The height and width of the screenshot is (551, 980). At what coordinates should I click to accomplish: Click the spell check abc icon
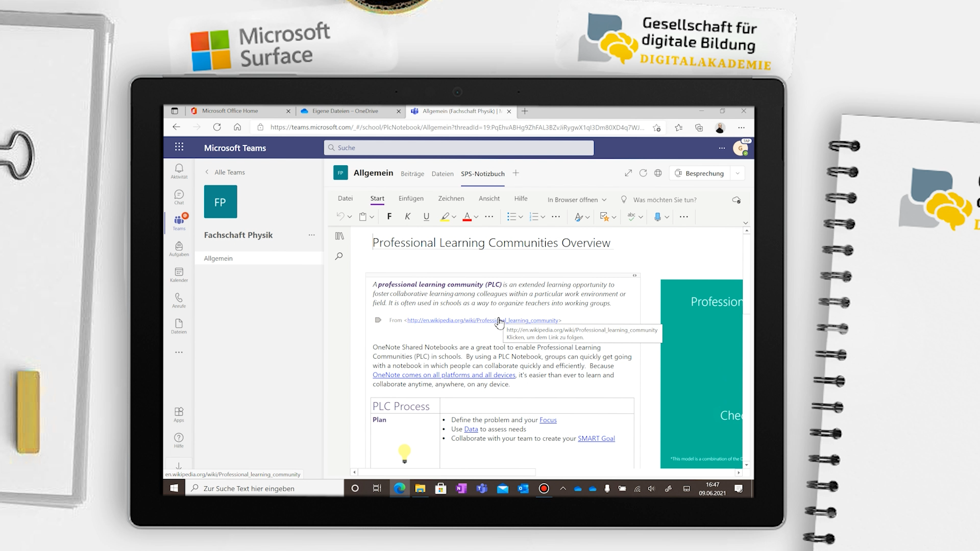(x=631, y=217)
